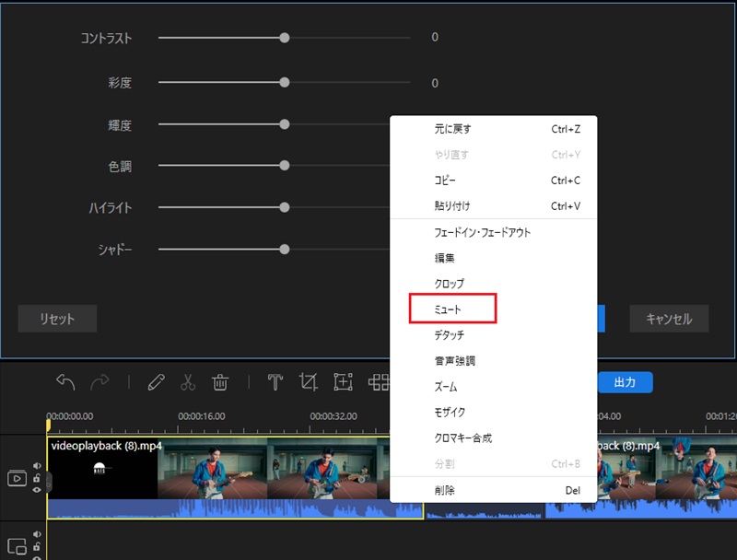Select 削除 in context menu

[x=494, y=490]
